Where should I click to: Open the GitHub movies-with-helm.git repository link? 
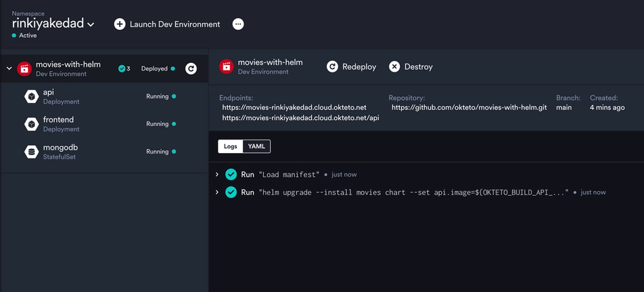(469, 107)
